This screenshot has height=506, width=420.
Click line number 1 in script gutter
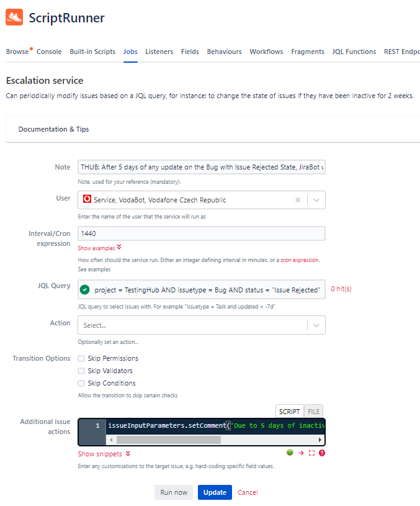(x=97, y=426)
